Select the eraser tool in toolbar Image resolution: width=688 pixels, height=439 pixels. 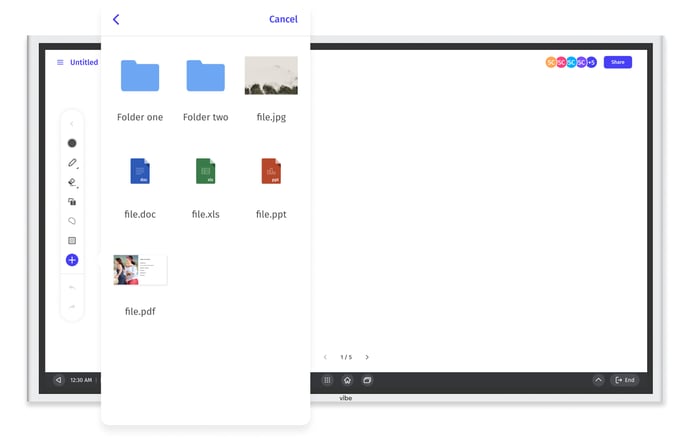[x=72, y=182]
